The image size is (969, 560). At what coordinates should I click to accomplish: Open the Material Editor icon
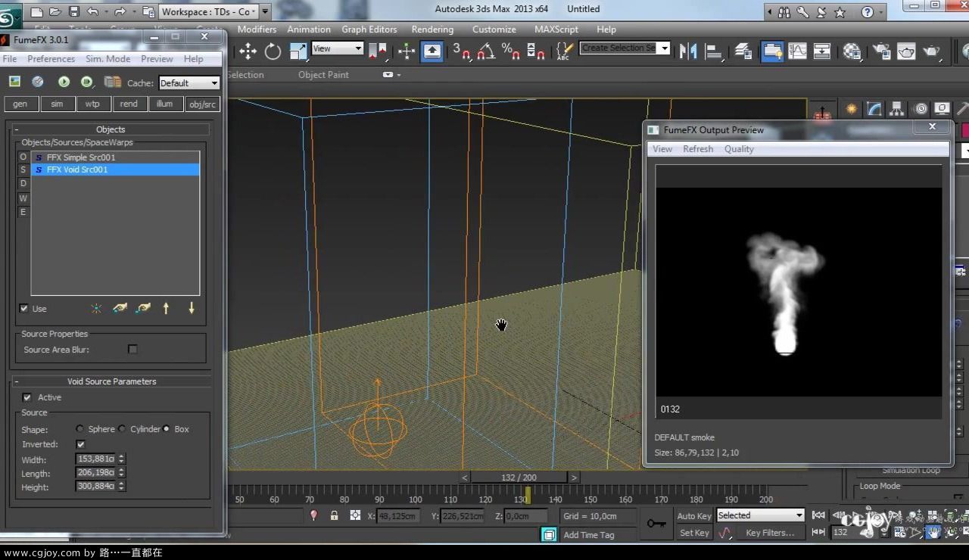coord(852,51)
